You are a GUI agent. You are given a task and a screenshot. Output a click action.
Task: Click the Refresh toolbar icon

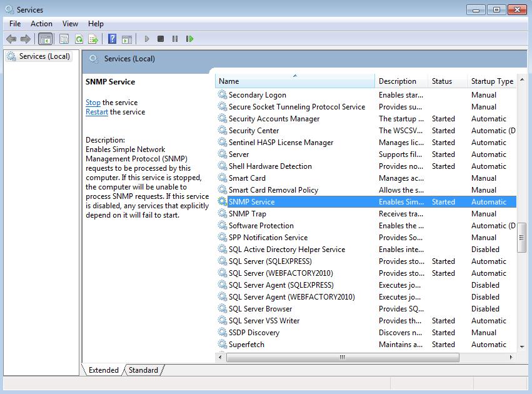[x=79, y=39]
